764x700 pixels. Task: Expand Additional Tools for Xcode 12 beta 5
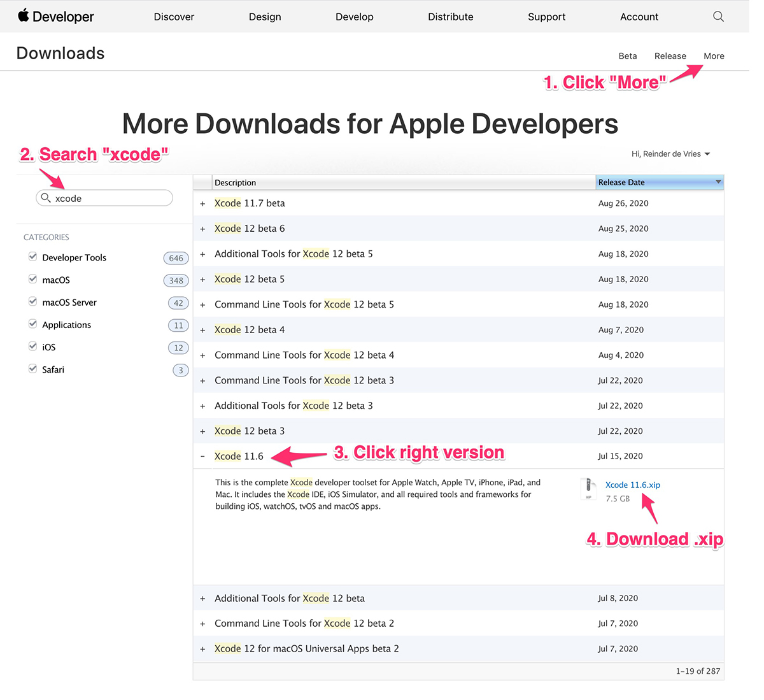[x=202, y=254]
